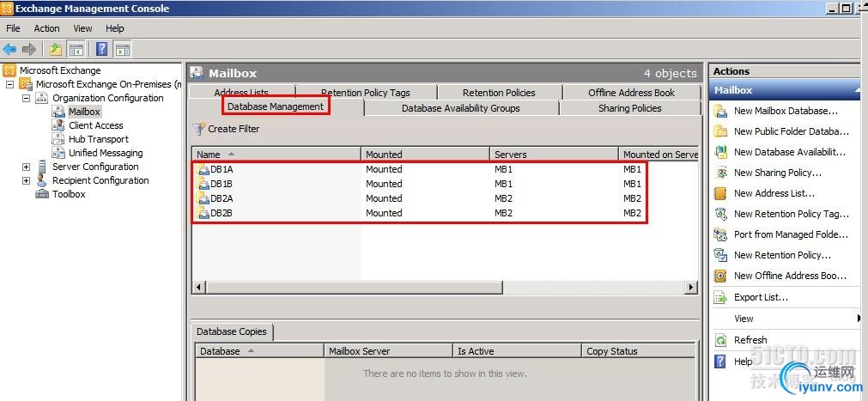Image resolution: width=868 pixels, height=401 pixels.
Task: Click the Create Filter funnel icon
Action: pos(198,129)
